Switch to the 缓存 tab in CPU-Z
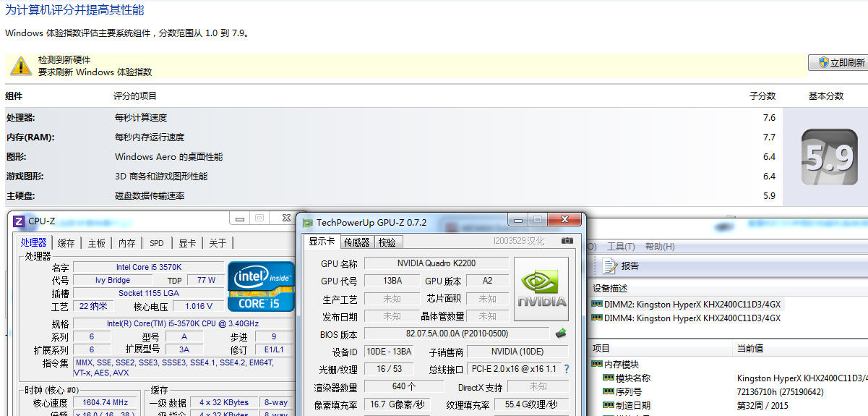 (x=66, y=243)
